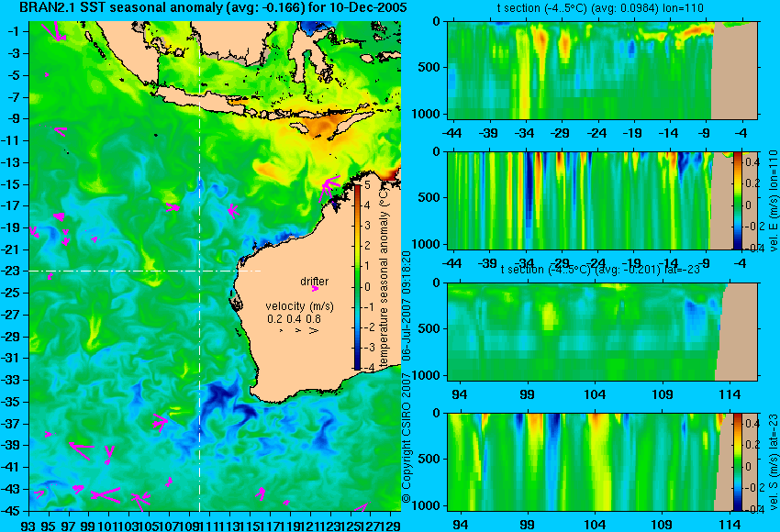Viewport: 780px width, 532px height.
Task: Select the 'drifter' legend label
Action: coord(315,282)
